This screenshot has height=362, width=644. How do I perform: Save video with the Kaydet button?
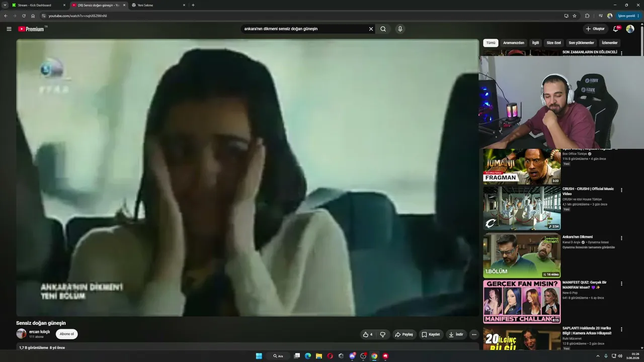[431, 334]
